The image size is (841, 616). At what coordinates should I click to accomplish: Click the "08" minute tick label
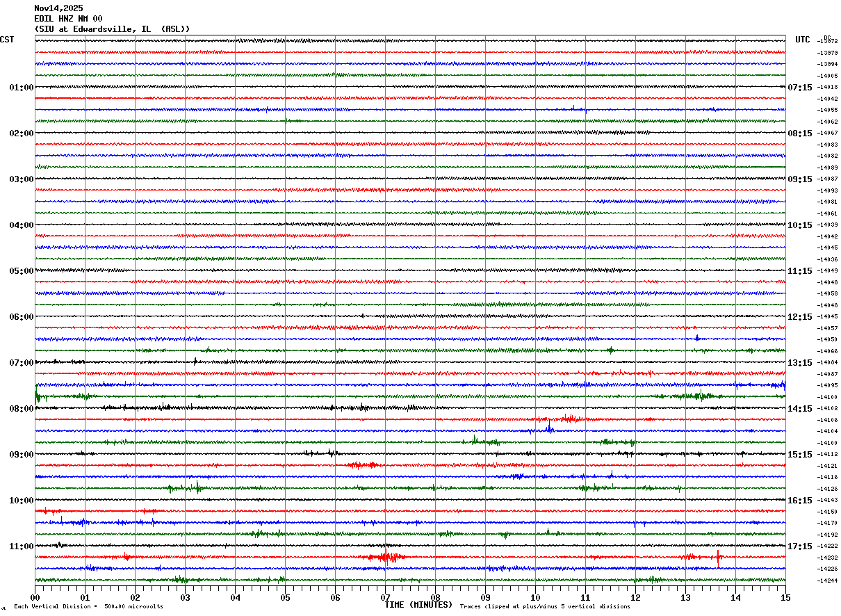pos(435,597)
